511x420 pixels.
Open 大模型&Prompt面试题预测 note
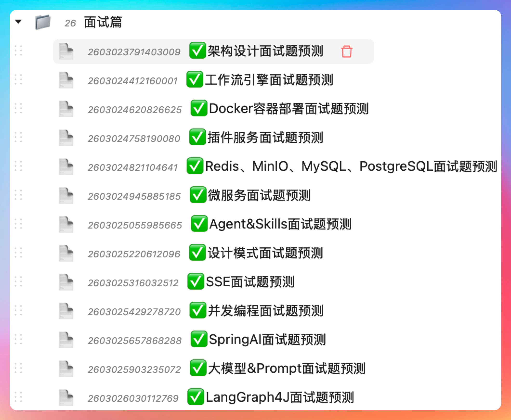(x=287, y=369)
